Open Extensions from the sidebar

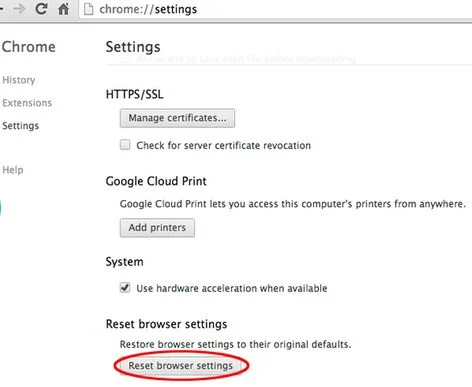[x=27, y=103]
